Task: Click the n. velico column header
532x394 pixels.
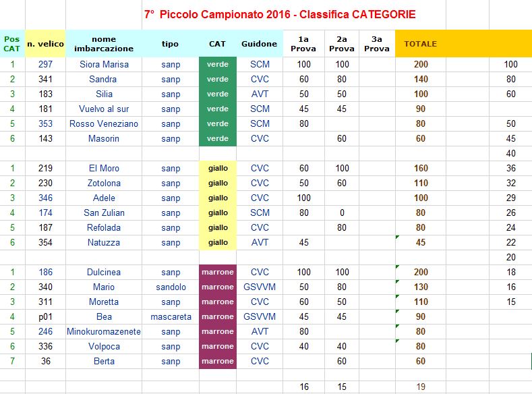Action: tap(45, 44)
